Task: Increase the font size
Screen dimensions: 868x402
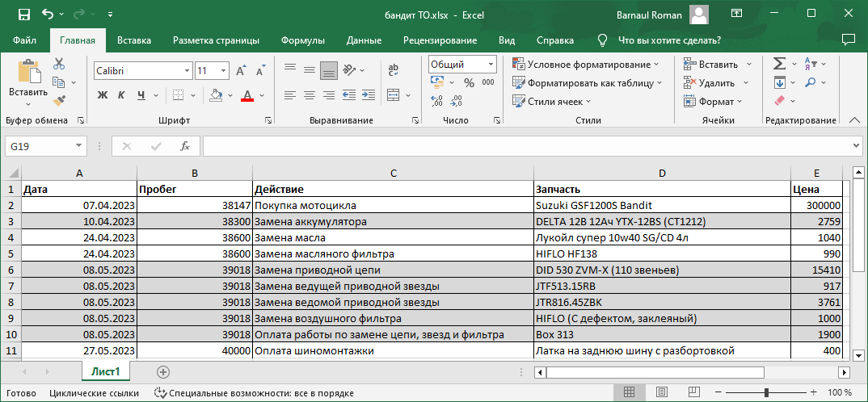Action: click(241, 71)
